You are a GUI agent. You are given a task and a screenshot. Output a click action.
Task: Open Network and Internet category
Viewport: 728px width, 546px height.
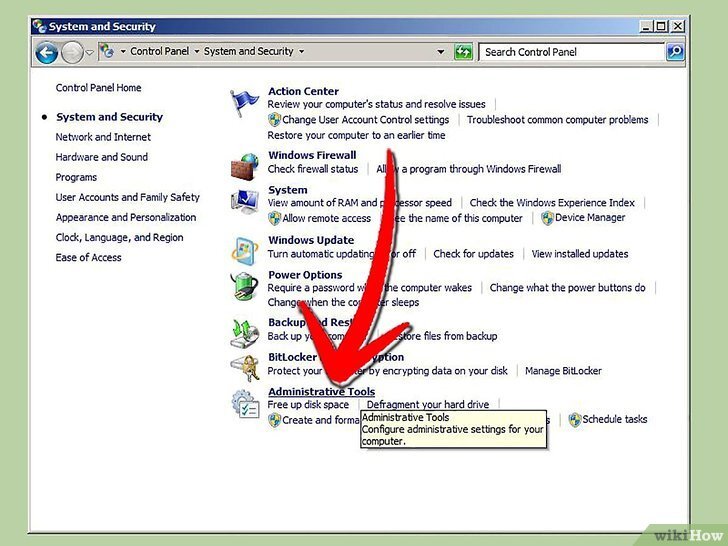pyautogui.click(x=103, y=137)
